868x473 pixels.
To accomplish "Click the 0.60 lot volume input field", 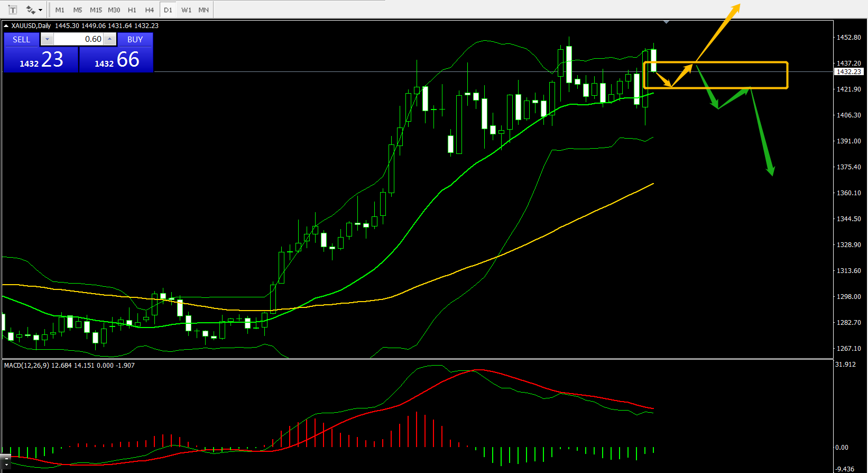I will point(78,39).
